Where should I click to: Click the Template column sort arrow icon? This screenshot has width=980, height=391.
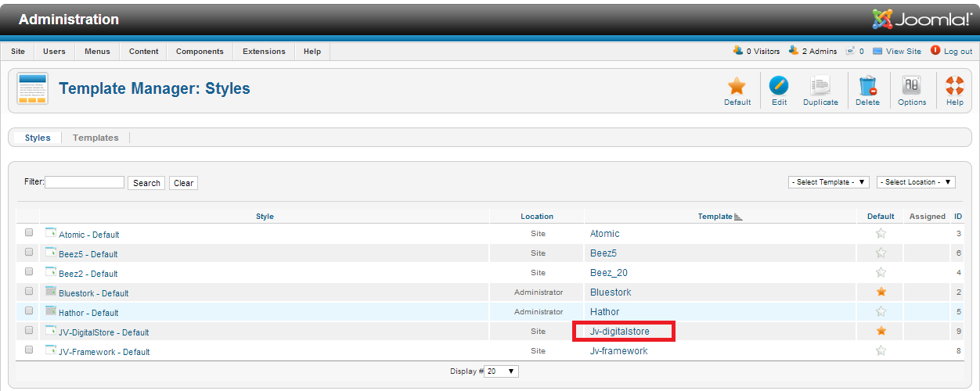point(738,217)
